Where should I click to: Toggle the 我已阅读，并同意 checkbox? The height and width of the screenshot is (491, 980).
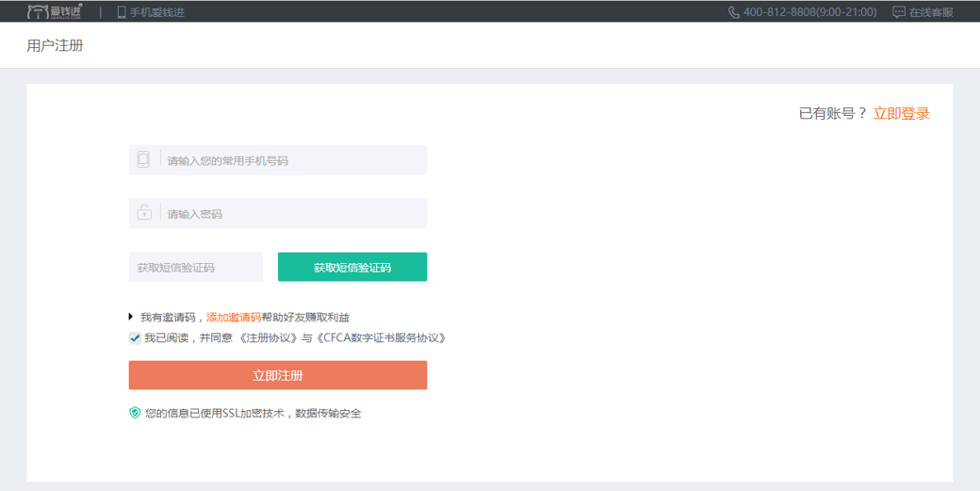point(135,338)
